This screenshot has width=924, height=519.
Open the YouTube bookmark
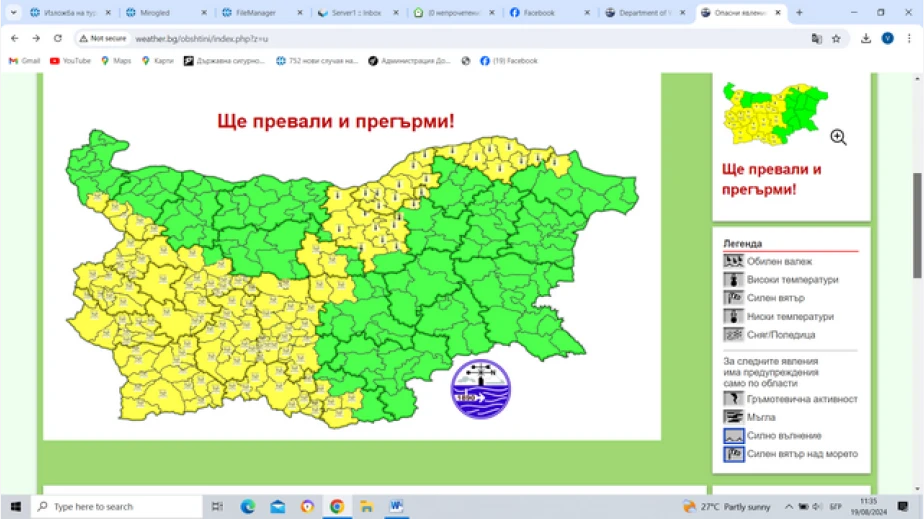pos(70,61)
